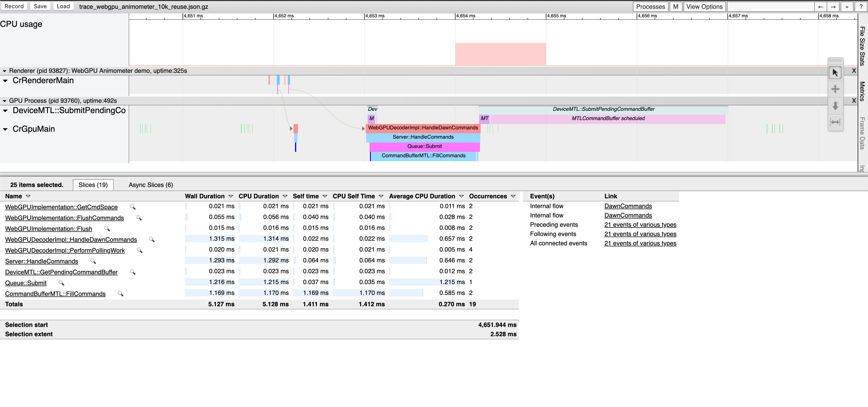Switch to the Async Slices tab
This screenshot has height=407, width=868.
tap(151, 185)
